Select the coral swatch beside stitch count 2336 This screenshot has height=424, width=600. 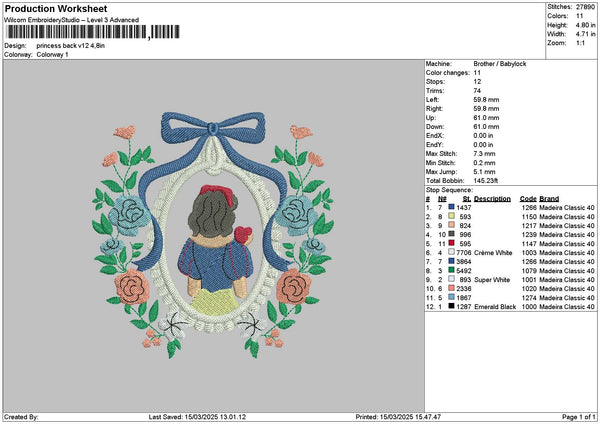pos(452,288)
